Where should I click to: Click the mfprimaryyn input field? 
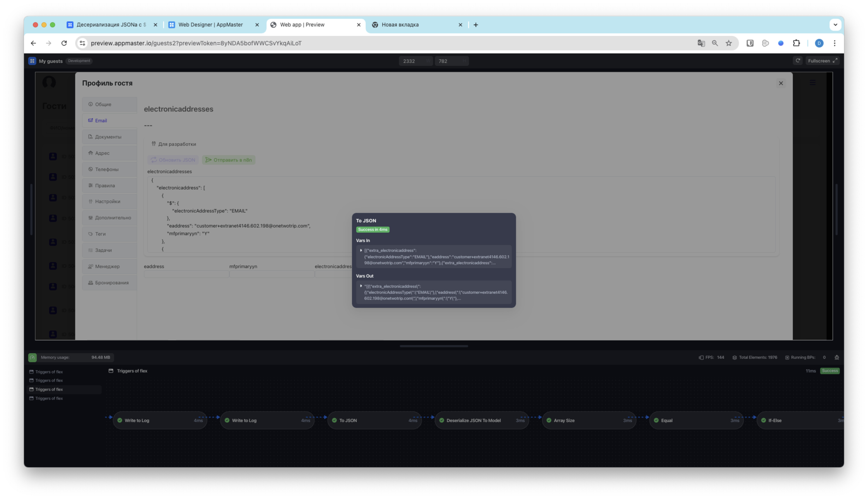(x=272, y=274)
